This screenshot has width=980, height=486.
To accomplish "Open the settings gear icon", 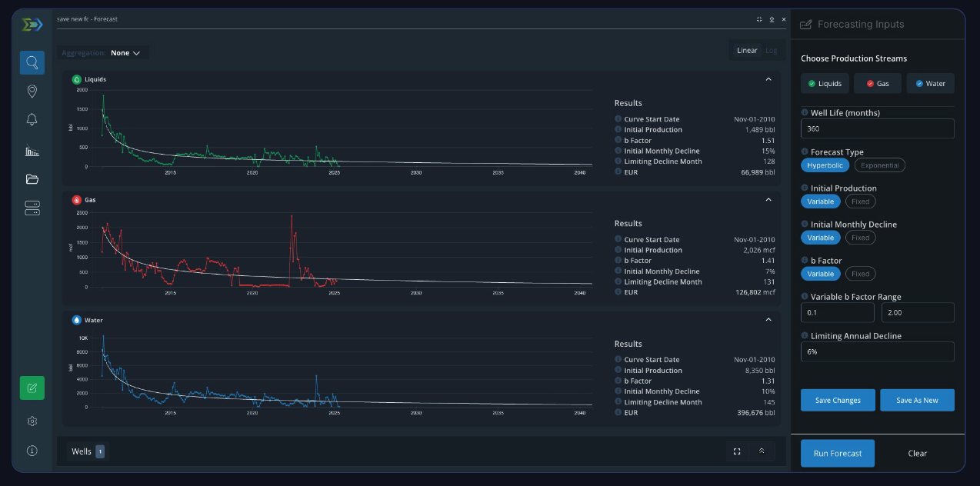I will coord(32,421).
